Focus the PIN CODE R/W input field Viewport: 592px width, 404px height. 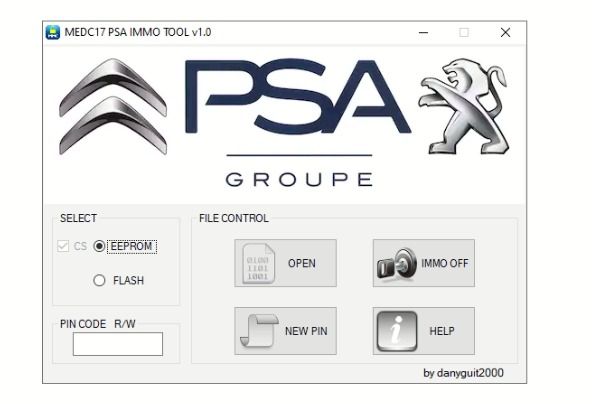[x=118, y=344]
